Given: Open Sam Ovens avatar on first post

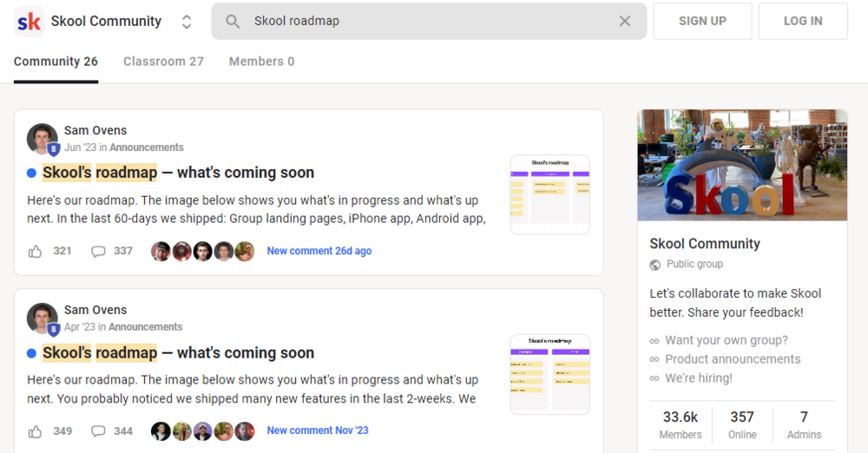Looking at the screenshot, I should point(42,139).
